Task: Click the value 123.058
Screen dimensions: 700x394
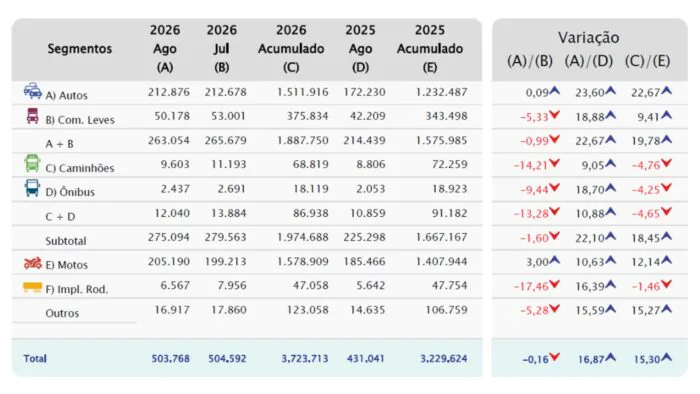Action: click(307, 310)
